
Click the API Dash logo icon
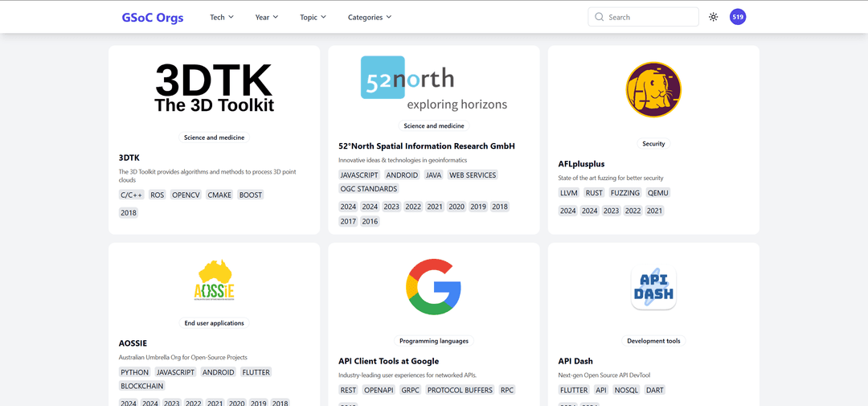[x=653, y=287]
